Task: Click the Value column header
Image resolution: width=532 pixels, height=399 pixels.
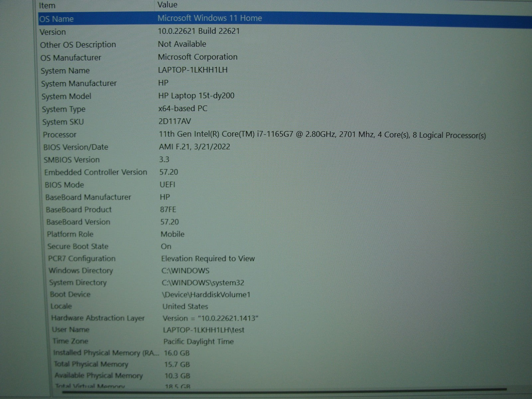Action: [167, 5]
